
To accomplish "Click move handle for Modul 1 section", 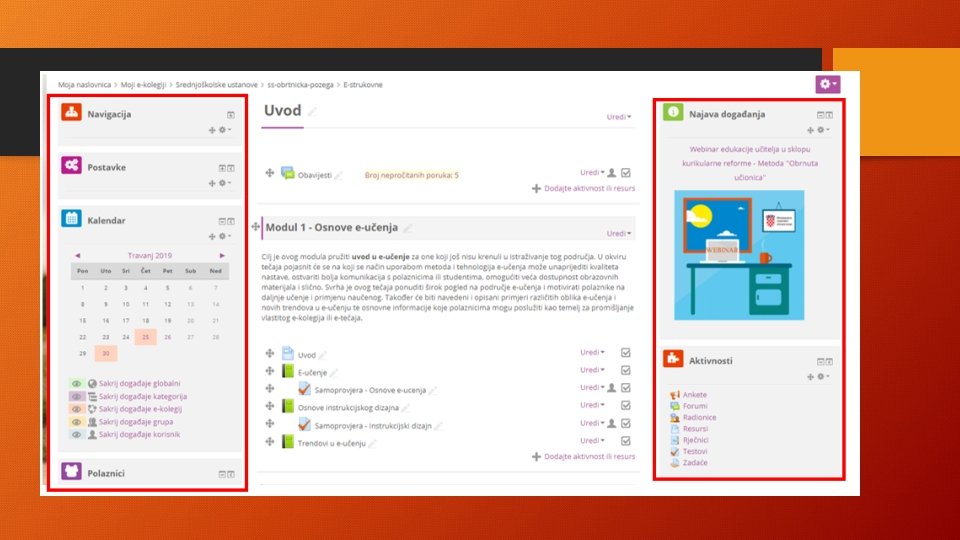I will pyautogui.click(x=255, y=227).
